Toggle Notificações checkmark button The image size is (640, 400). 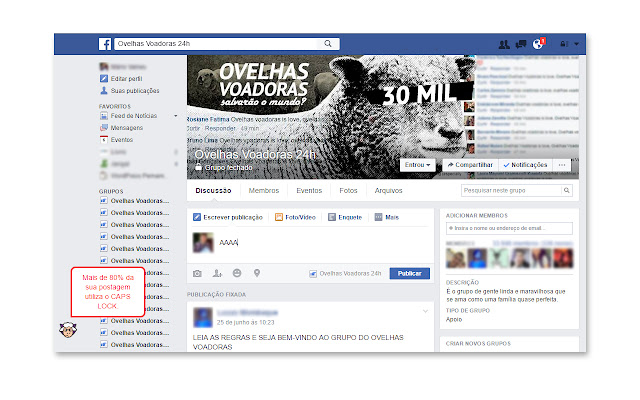point(525,165)
